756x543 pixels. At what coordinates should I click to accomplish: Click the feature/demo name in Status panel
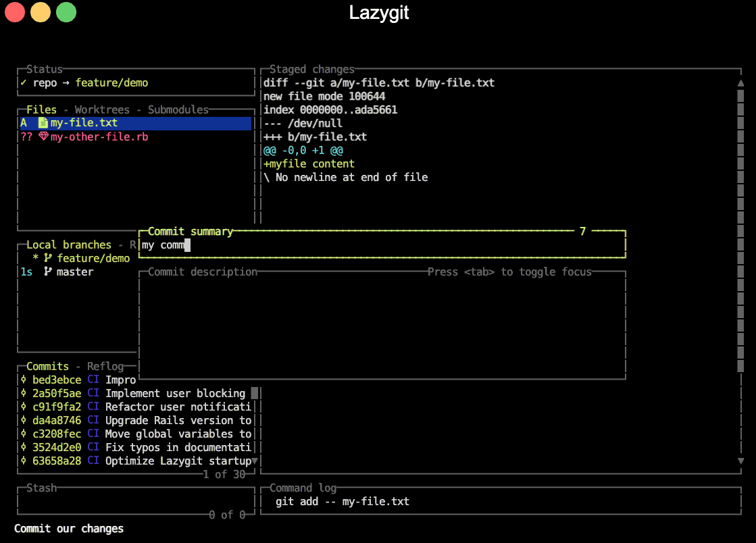[x=112, y=82]
